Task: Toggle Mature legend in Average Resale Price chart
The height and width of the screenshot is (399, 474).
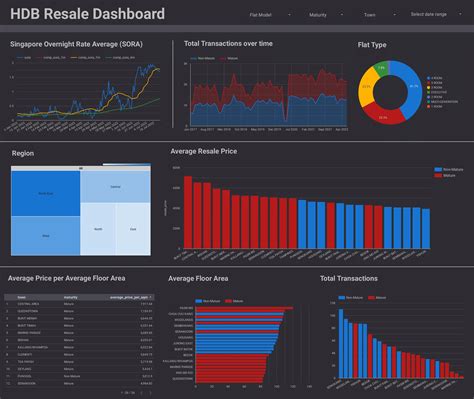Action: pos(445,175)
